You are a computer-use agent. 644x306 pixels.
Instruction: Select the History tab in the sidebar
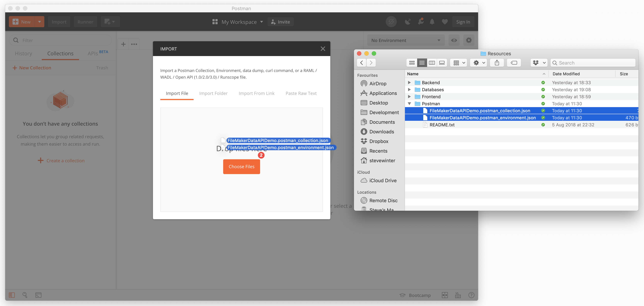click(23, 53)
